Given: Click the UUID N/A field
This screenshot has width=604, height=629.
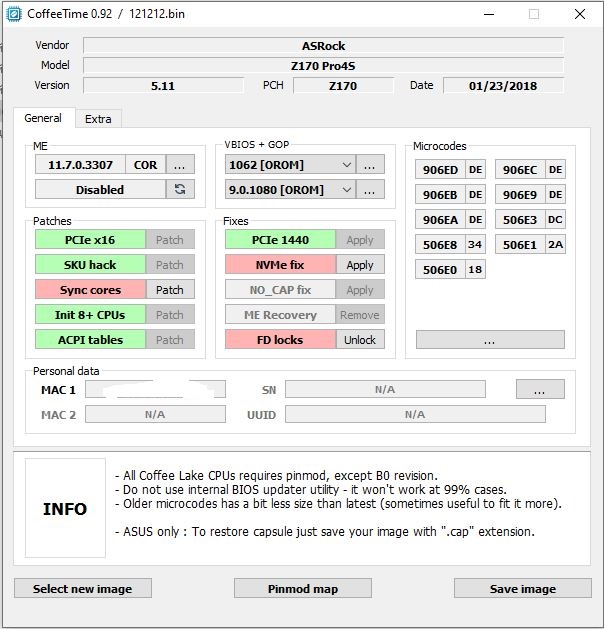Looking at the screenshot, I should click(x=416, y=414).
